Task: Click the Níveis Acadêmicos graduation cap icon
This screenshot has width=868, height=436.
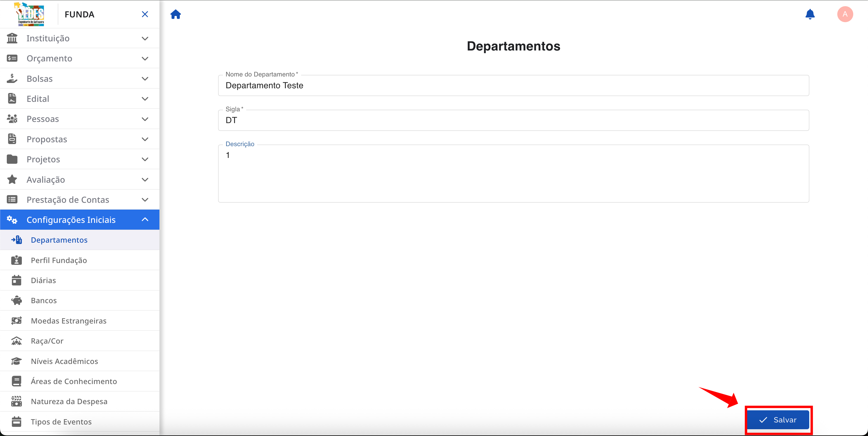Action: [x=16, y=361]
